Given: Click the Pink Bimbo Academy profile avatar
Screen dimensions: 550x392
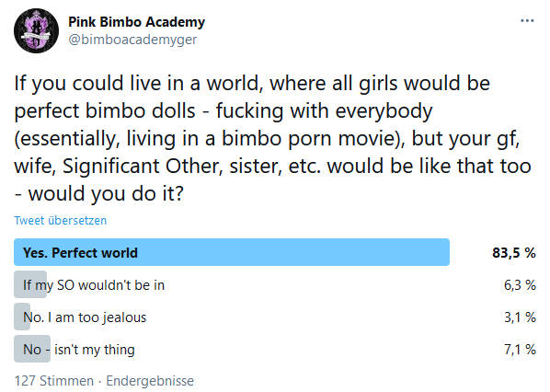Looking at the screenshot, I should click(x=36, y=31).
